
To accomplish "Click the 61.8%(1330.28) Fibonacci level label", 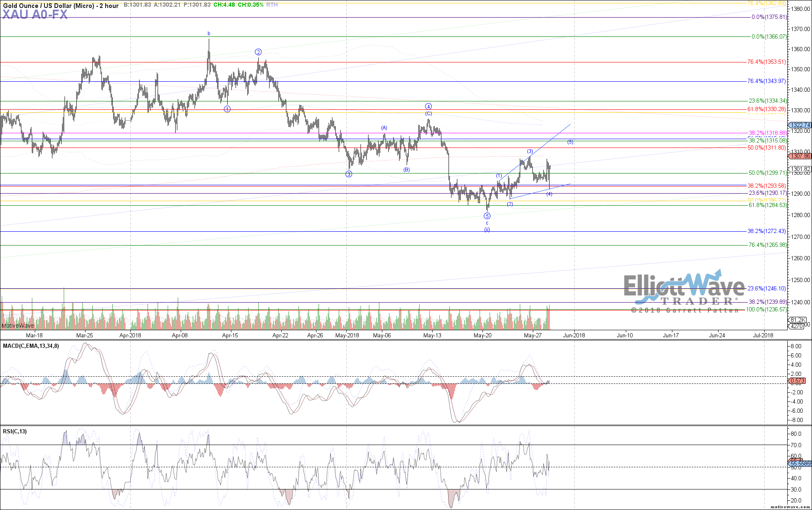I will point(766,109).
